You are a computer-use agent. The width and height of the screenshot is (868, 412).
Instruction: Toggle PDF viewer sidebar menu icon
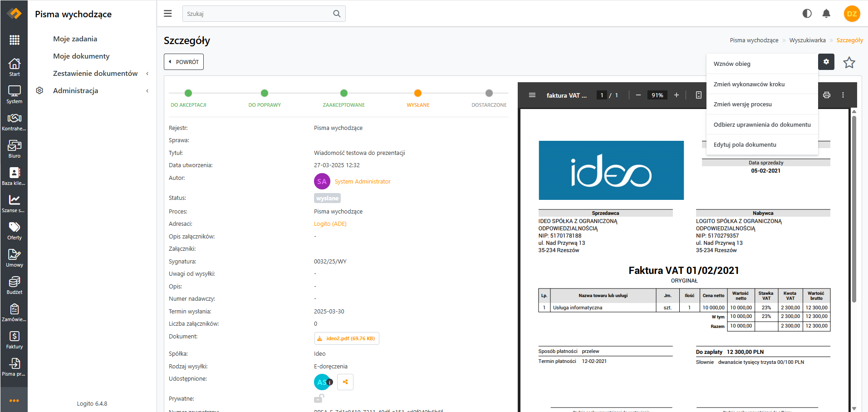[x=532, y=95]
